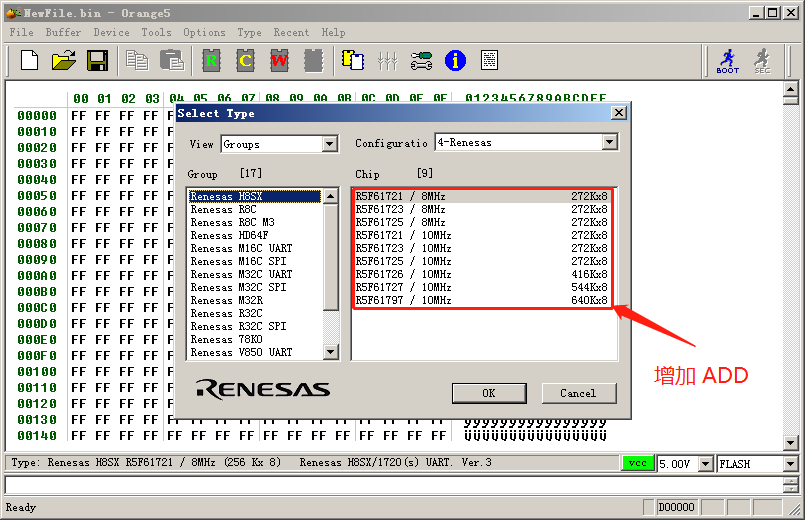This screenshot has width=805, height=520.
Task: Click the blue info icon
Action: click(455, 61)
